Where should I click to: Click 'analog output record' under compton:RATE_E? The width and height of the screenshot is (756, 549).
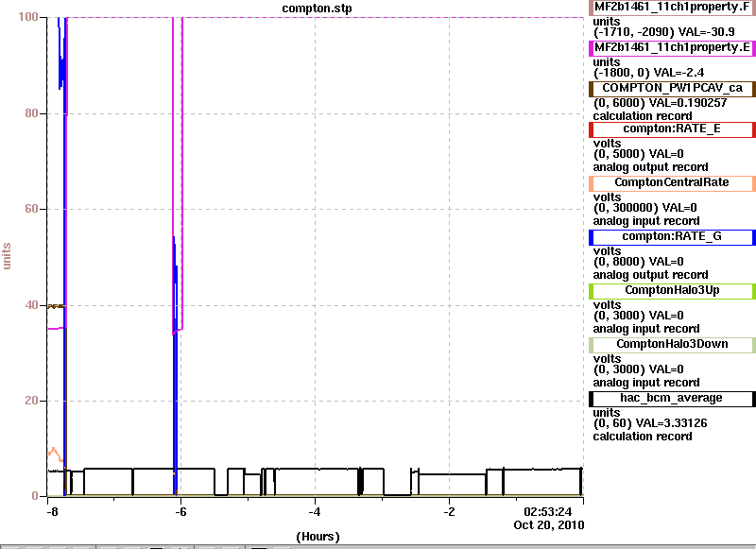(x=650, y=167)
